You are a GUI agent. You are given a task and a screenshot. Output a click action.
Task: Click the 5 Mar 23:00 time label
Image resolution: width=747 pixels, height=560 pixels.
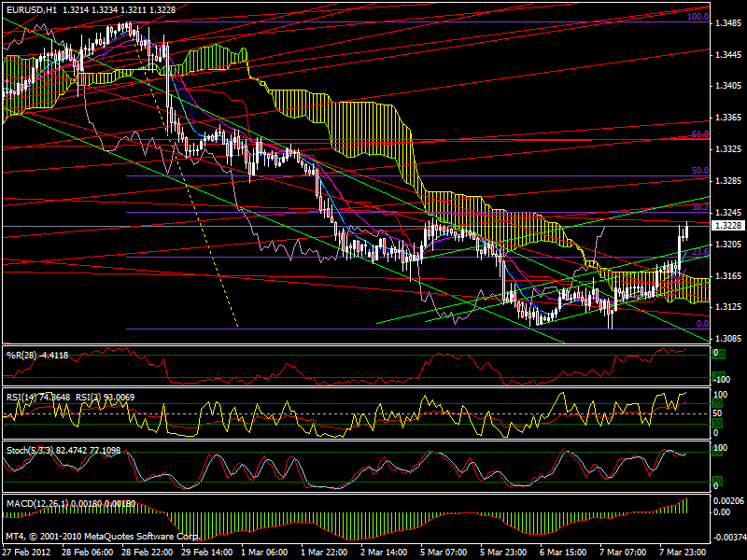[x=503, y=553]
